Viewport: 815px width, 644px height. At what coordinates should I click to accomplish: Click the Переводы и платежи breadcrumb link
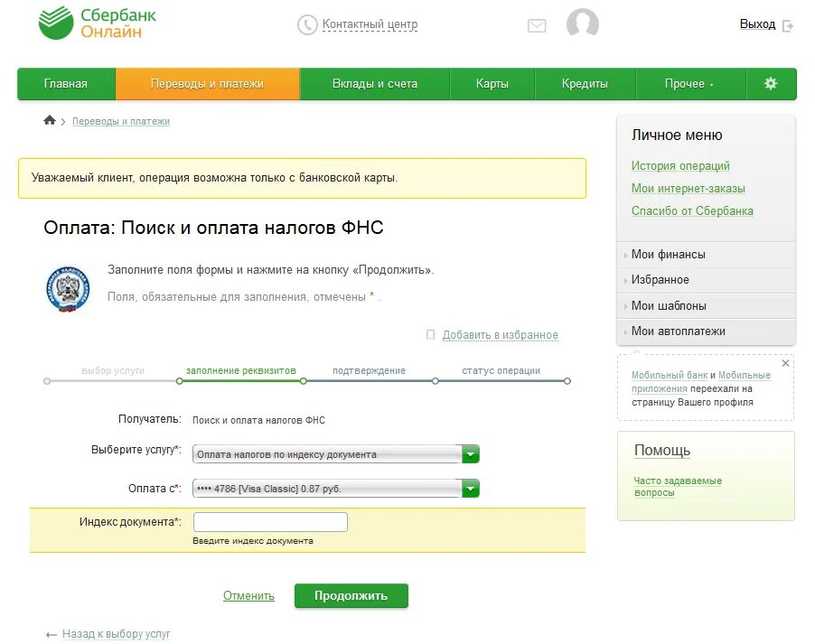(120, 121)
